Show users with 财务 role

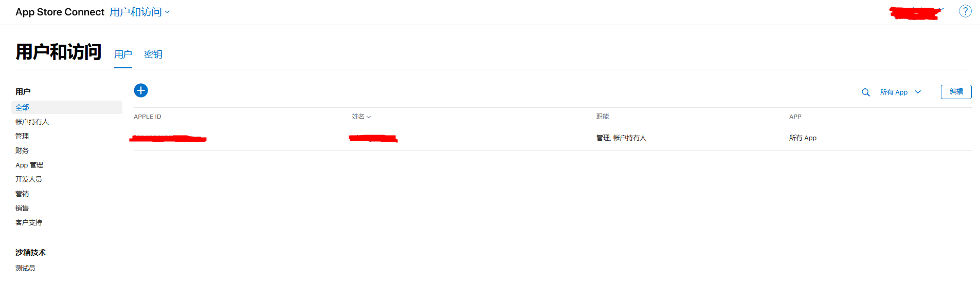click(22, 150)
